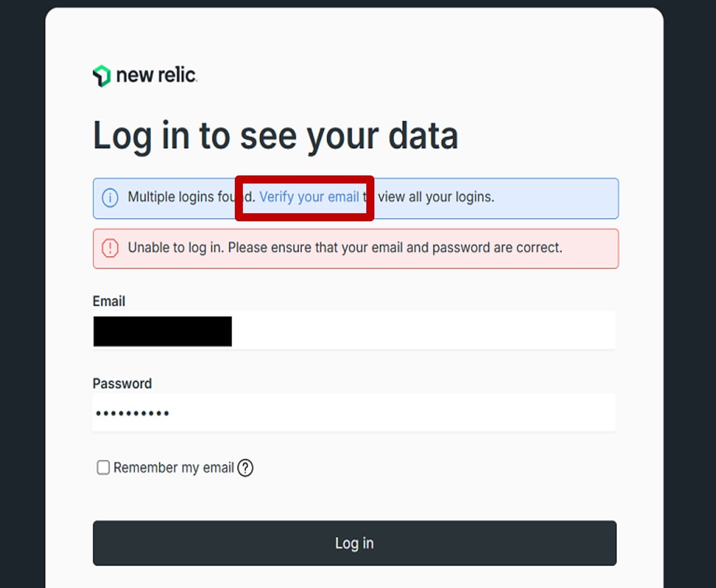Click the masked password dots
The image size is (716, 588).
click(x=132, y=413)
